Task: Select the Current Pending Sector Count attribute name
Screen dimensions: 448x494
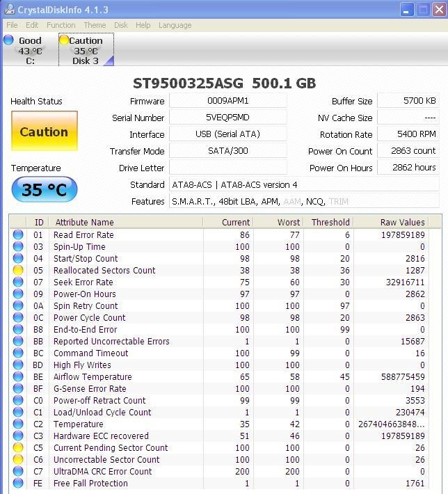Action: 111,447
